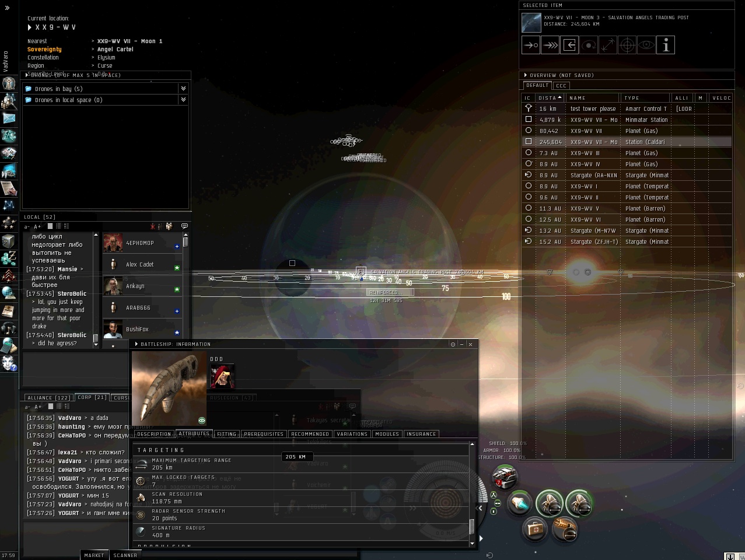The image size is (745, 560).
Task: Select 'test tower please' overview row
Action: click(x=627, y=108)
